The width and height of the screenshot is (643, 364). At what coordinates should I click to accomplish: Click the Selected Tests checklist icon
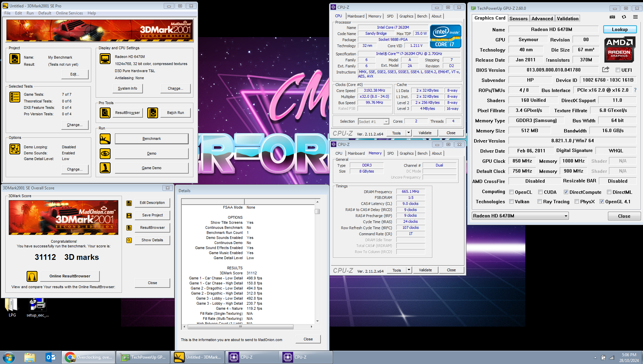[x=15, y=97]
